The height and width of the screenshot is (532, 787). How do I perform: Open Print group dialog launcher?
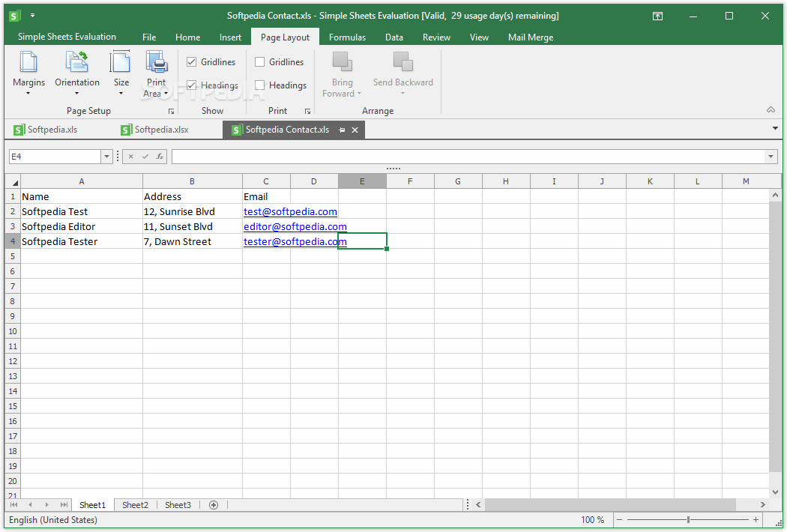coord(307,112)
